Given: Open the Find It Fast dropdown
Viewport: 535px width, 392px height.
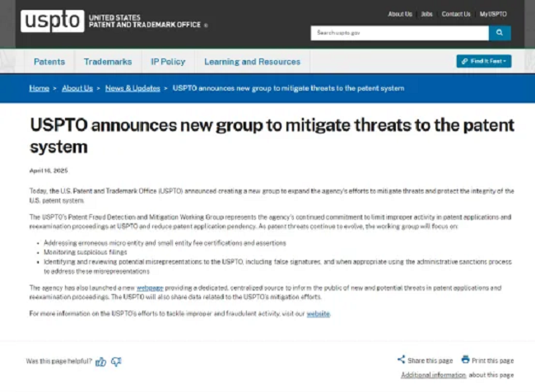Looking at the screenshot, I should 484,61.
